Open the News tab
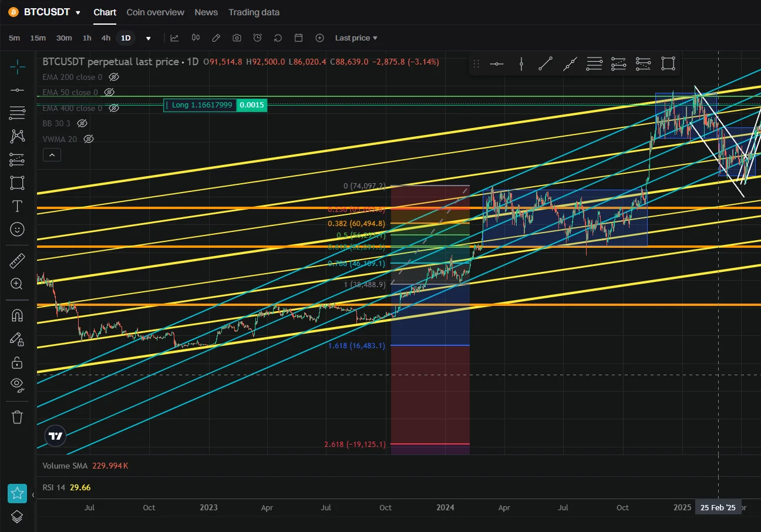Image resolution: width=761 pixels, height=532 pixels. pyautogui.click(x=206, y=12)
